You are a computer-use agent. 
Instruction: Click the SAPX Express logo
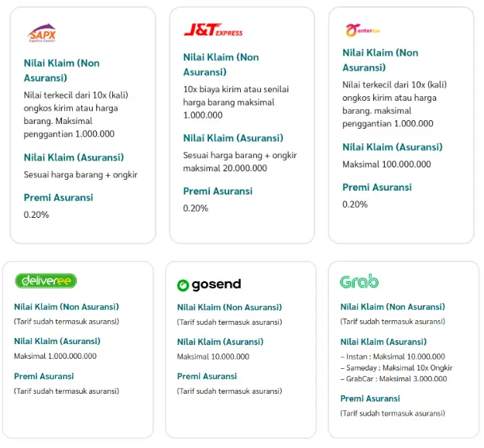[x=42, y=33]
